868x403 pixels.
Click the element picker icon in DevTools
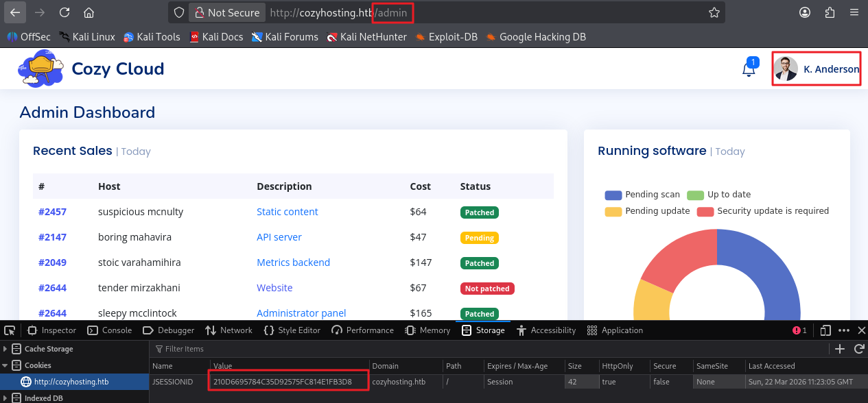coord(10,330)
